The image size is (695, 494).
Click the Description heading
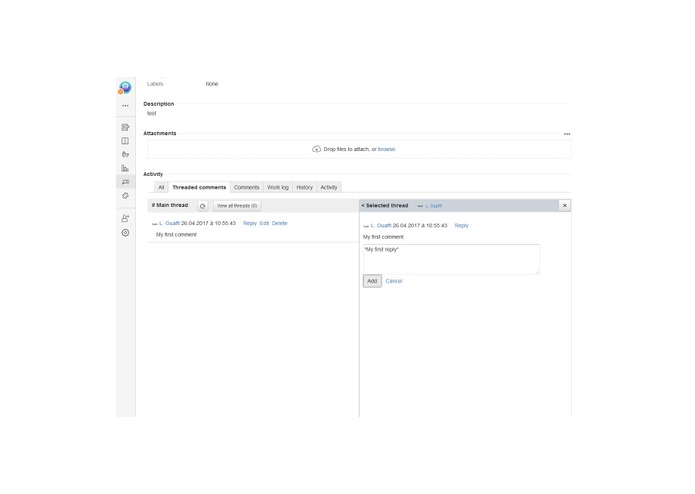pos(159,104)
